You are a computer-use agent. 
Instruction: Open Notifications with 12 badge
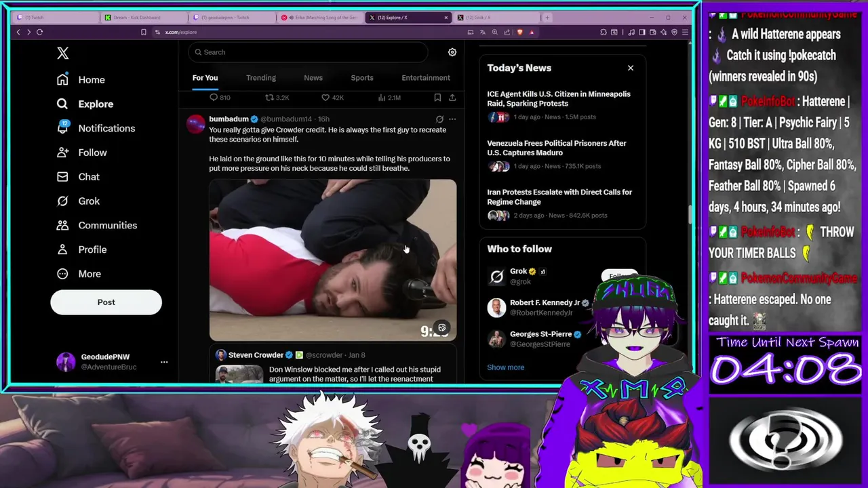coord(96,128)
